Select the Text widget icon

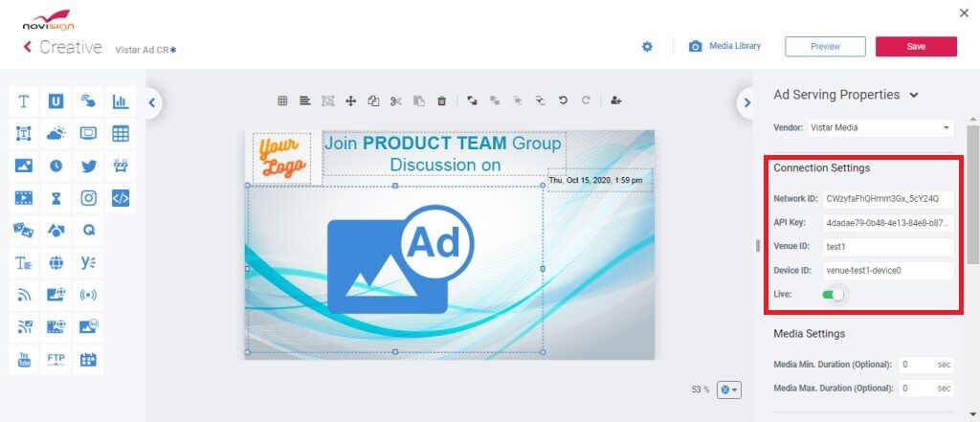point(24,101)
